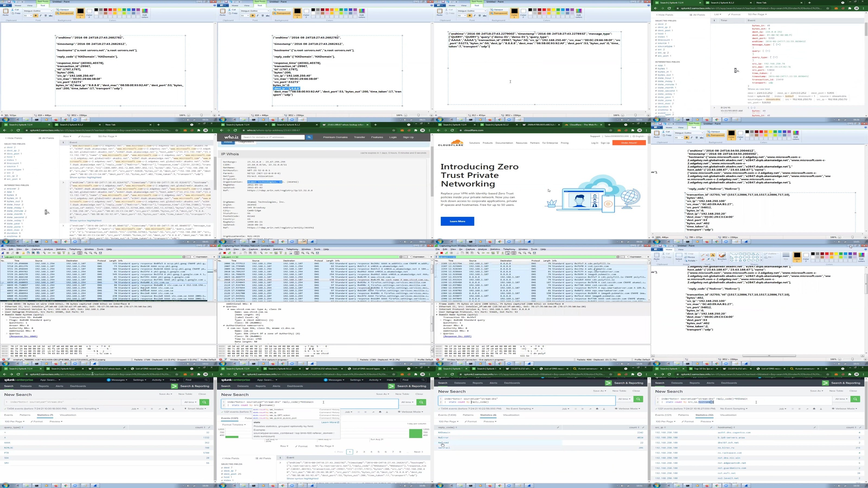The height and width of the screenshot is (488, 868).
Task: Click Search & Reporting icon in reply_code Splunk window
Action: tap(608, 383)
